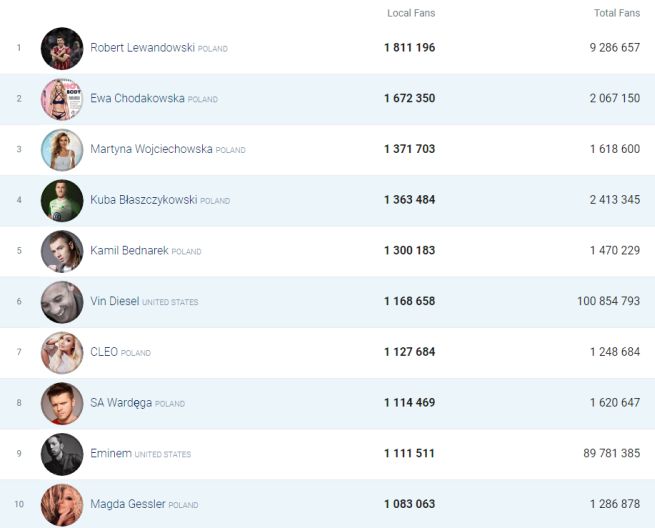Viewport: 655px width, 528px height.
Task: Click Eminem's profile picture
Action: tap(62, 454)
